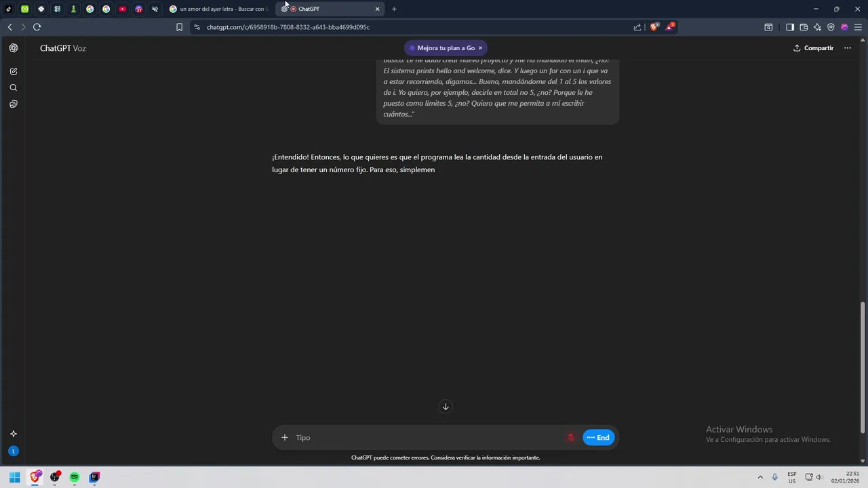The width and height of the screenshot is (868, 488).
Task: Share the conversation via Compartir
Action: (x=814, y=48)
